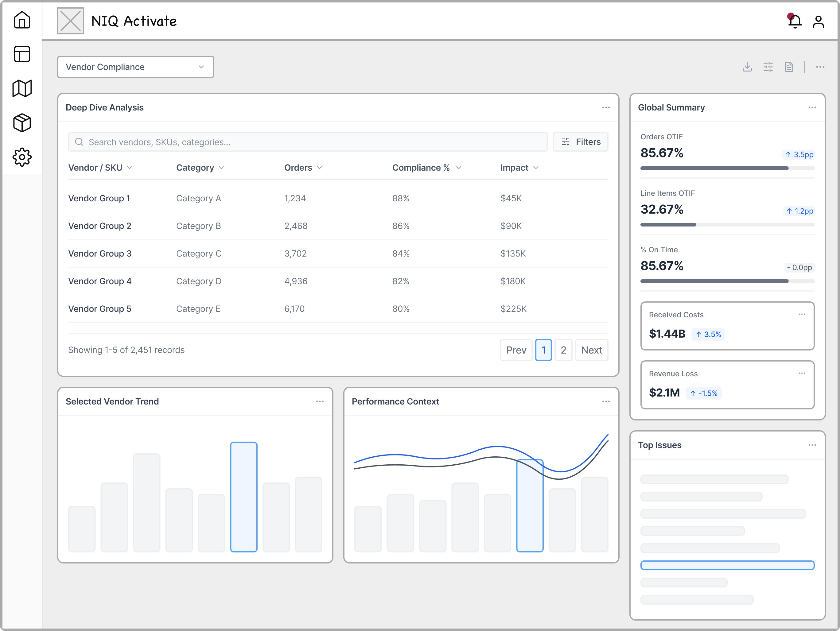Expand the Vendor Compliance dropdown
This screenshot has height=631, width=840.
tap(136, 67)
